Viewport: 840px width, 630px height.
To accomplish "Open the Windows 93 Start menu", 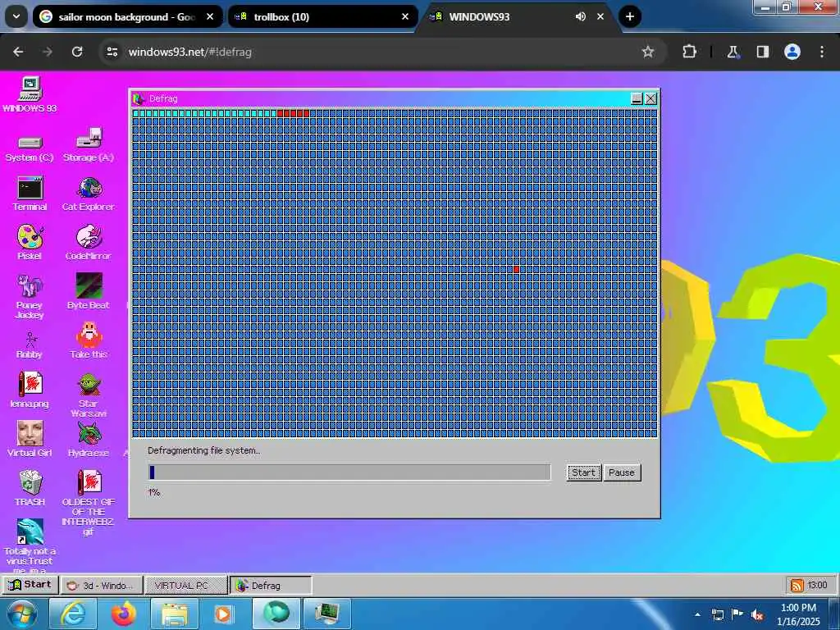I will [30, 585].
